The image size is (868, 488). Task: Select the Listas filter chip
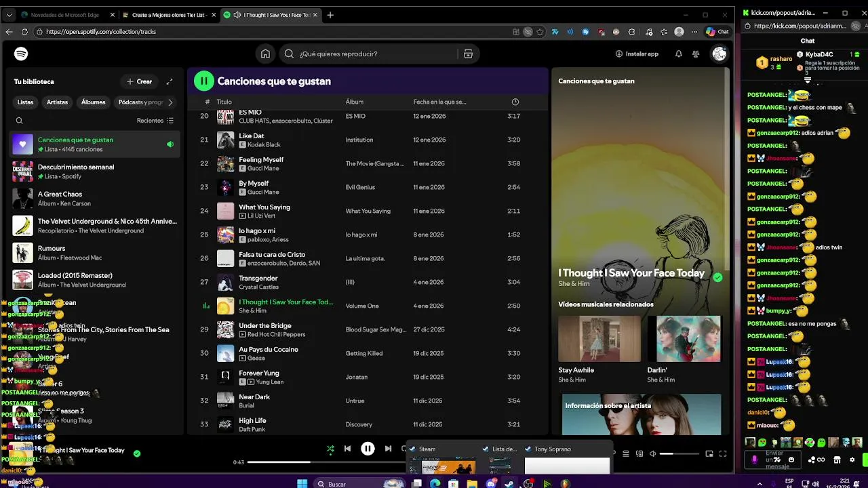[x=25, y=102]
